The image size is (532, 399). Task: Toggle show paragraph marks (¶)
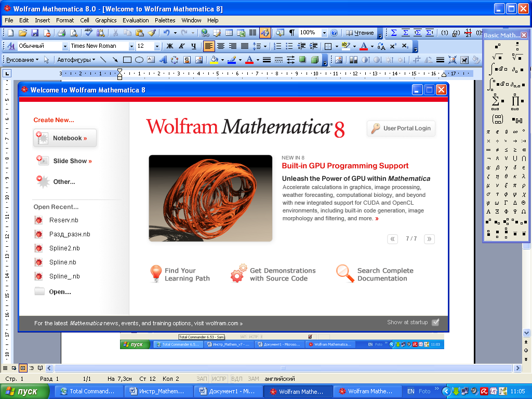(292, 33)
